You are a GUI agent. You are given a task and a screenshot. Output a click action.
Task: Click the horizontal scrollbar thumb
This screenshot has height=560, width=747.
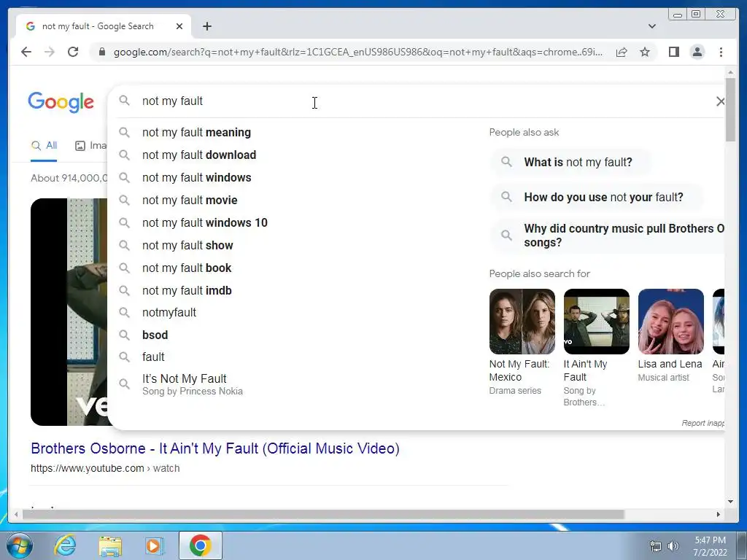pyautogui.click(x=323, y=514)
